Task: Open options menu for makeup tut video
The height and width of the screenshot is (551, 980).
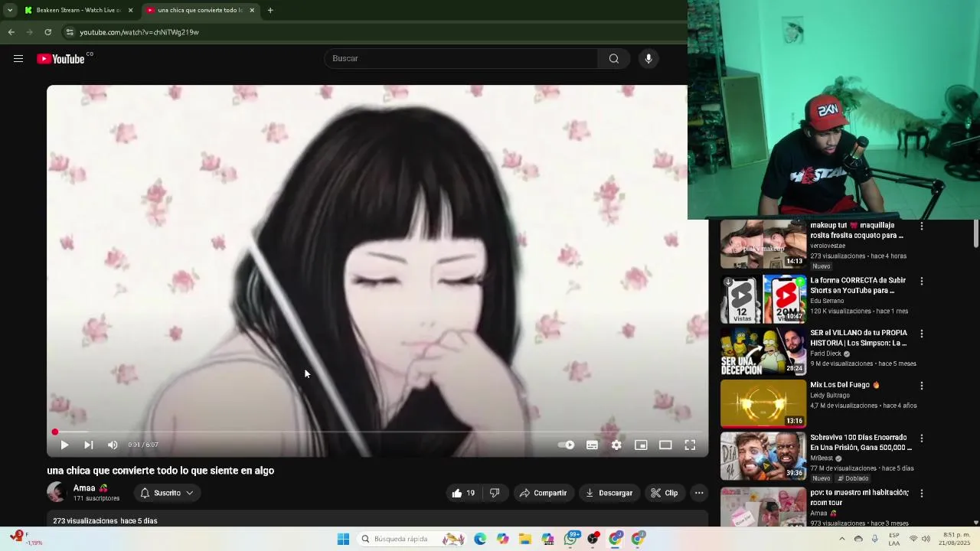Action: pyautogui.click(x=922, y=227)
